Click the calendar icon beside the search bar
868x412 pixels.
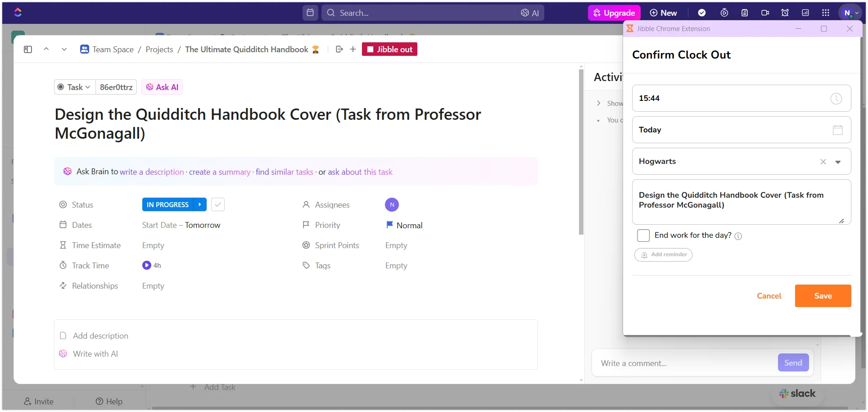pyautogui.click(x=310, y=13)
